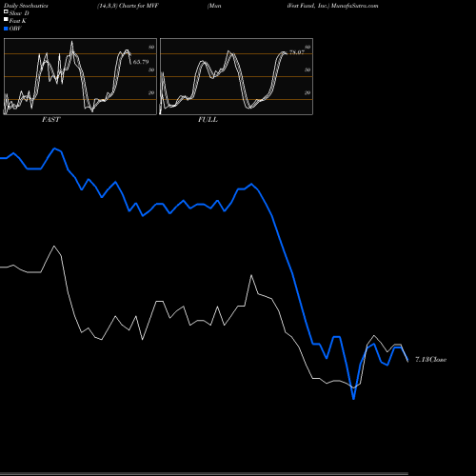Click the blue OBV legend swatch
This screenshot has height=476, width=476.
(x=6, y=29)
